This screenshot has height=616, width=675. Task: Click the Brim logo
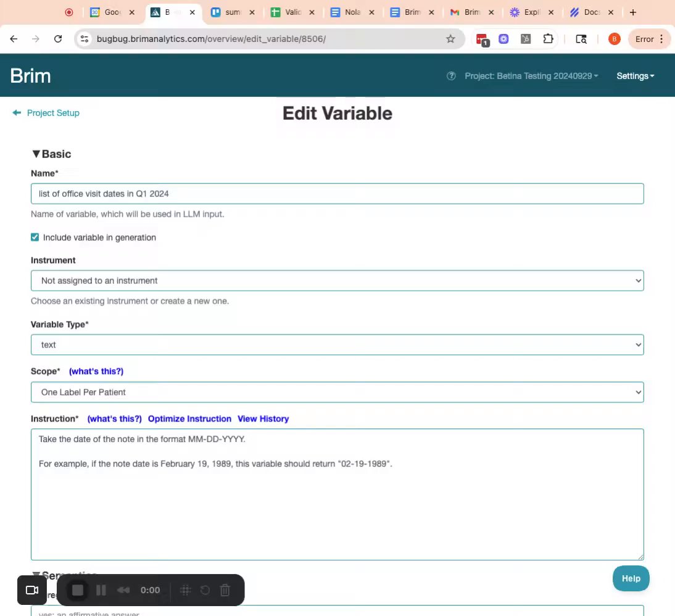31,76
